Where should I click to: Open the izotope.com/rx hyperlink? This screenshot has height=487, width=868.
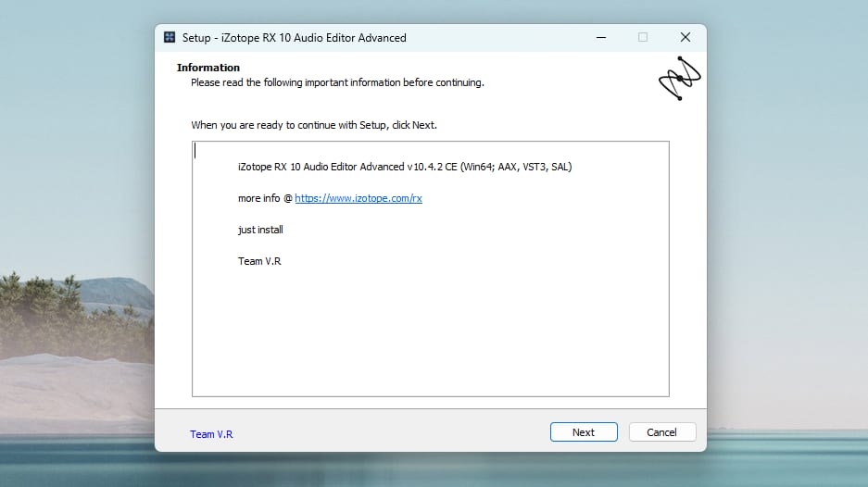pos(359,198)
